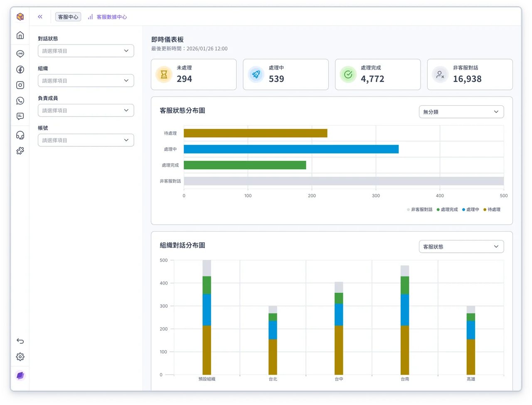
Task: Go to the Home icon in sidebar
Action: [x=20, y=35]
